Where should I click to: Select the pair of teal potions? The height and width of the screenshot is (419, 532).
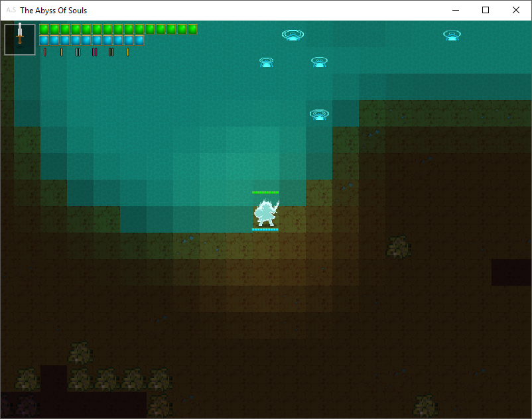coord(77,52)
